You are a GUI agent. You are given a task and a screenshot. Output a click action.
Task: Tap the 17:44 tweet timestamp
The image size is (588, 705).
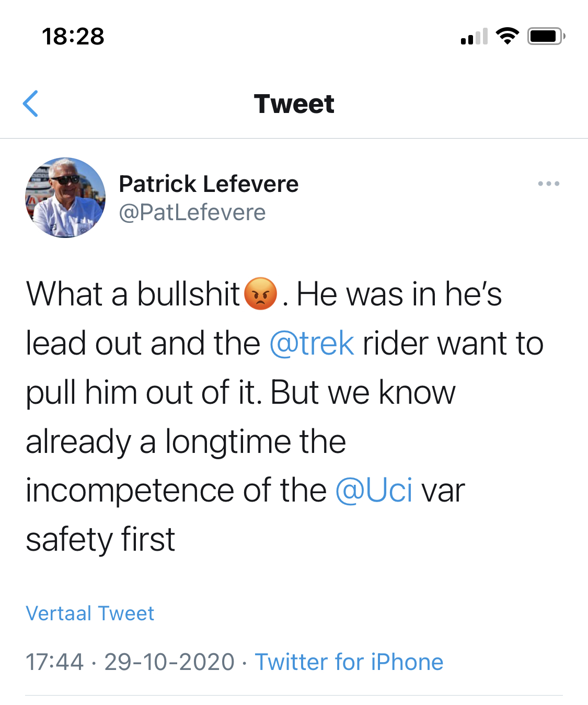pos(55,662)
